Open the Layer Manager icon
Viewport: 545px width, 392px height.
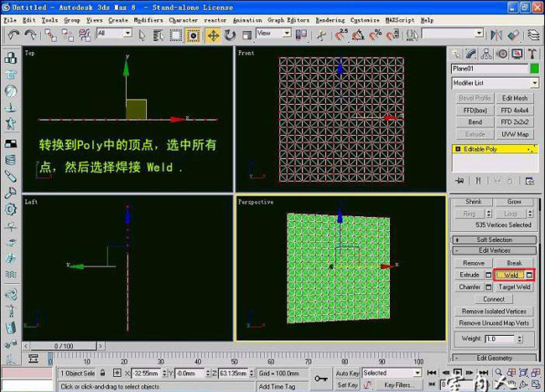(x=533, y=35)
